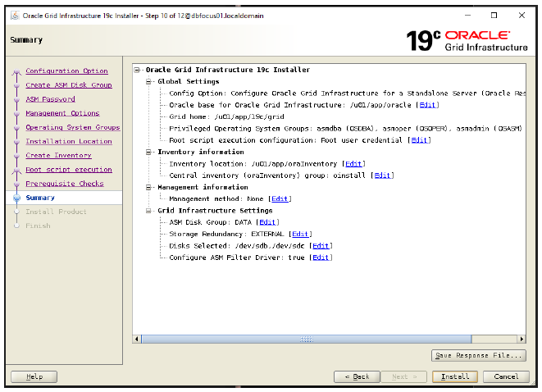Collapse Oracle Grid Infrastructure 19c Installer root node

[x=137, y=70]
